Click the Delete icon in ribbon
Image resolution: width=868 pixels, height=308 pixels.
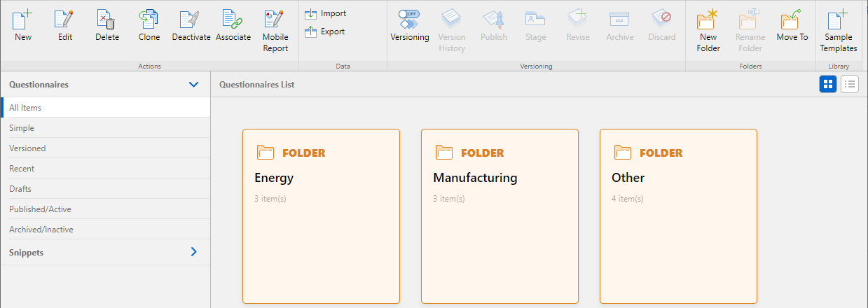(106, 21)
